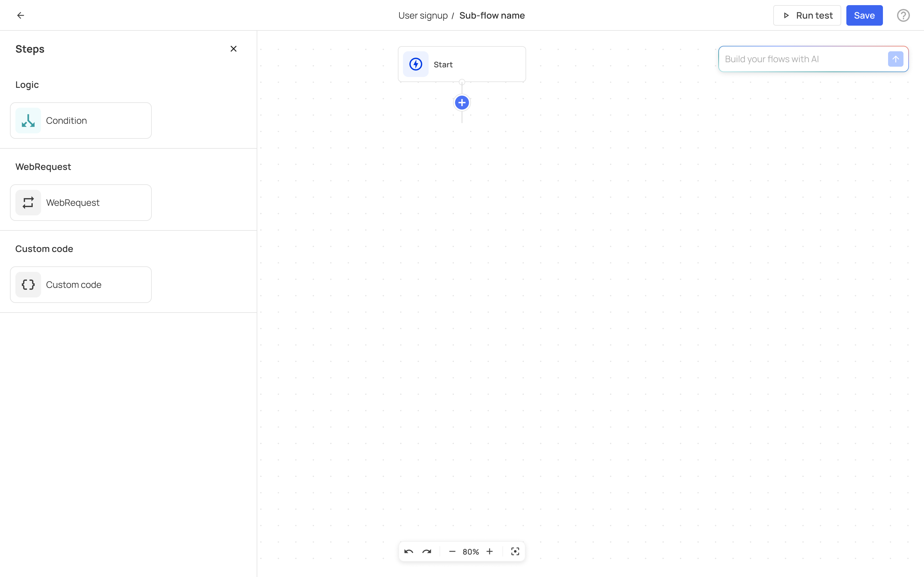This screenshot has width=924, height=577.
Task: Click the back arrow icon
Action: (21, 15)
